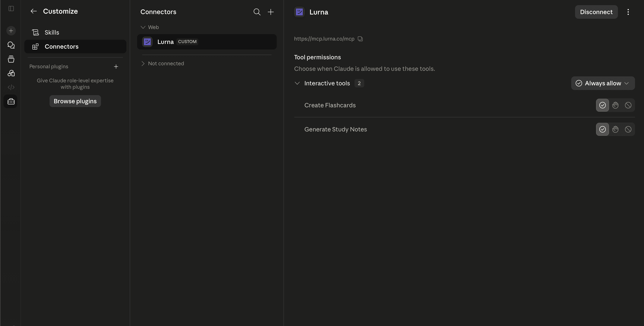Click the Lurna logo in the detail header

pyautogui.click(x=299, y=12)
